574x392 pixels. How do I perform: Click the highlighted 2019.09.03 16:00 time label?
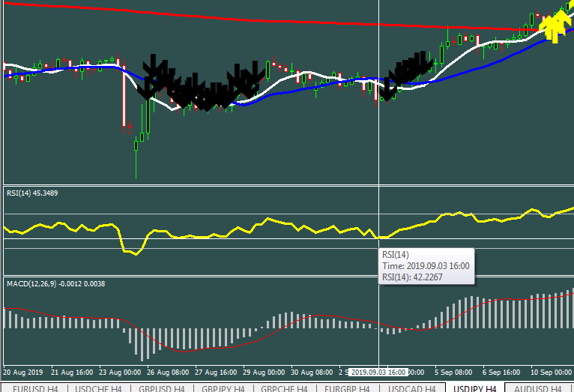[x=378, y=372]
